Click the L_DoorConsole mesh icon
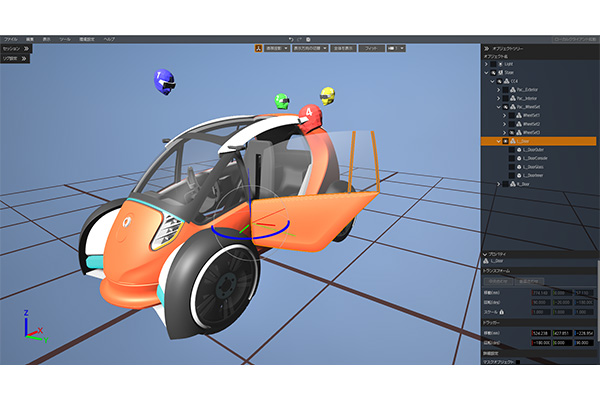600x400 pixels. point(519,158)
